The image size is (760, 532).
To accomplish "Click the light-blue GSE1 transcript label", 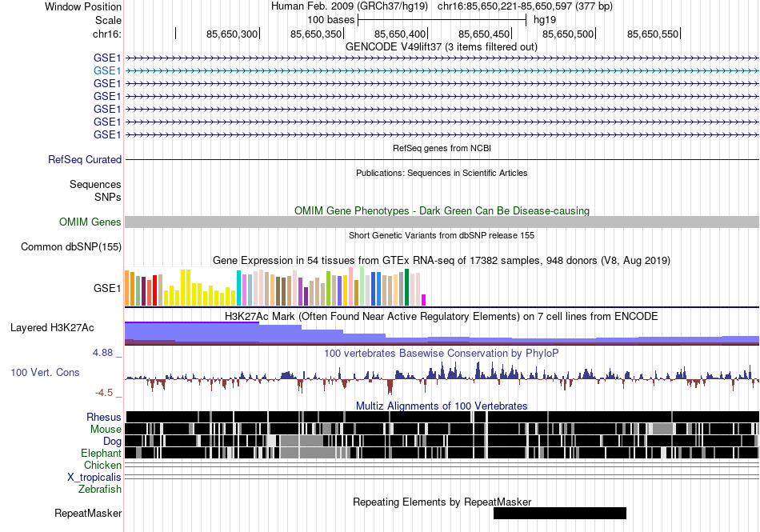I will 107,70.
